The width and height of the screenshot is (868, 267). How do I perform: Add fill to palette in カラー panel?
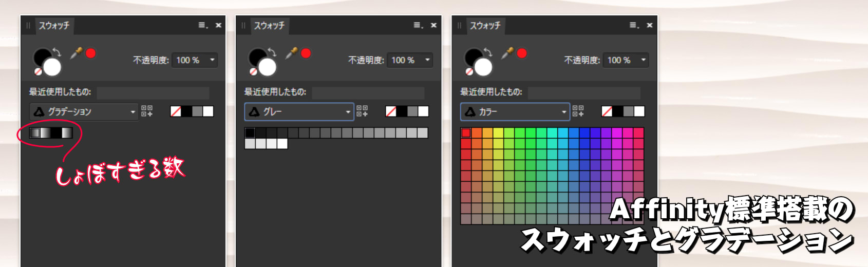pos(578,111)
